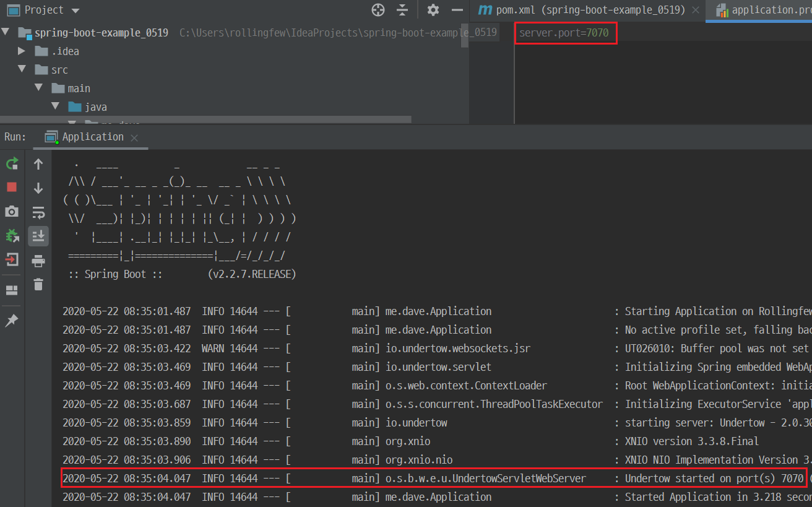This screenshot has width=812, height=507.
Task: Click the Application run tab
Action: 93,137
